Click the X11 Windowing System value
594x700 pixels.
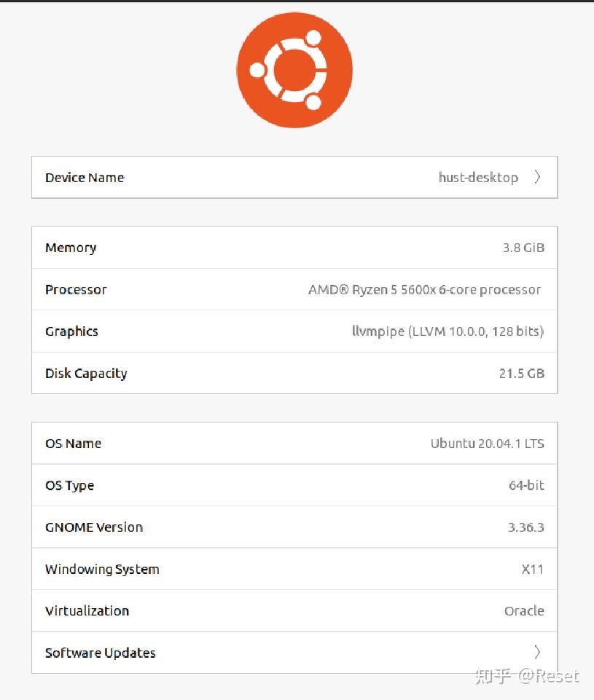point(533,569)
